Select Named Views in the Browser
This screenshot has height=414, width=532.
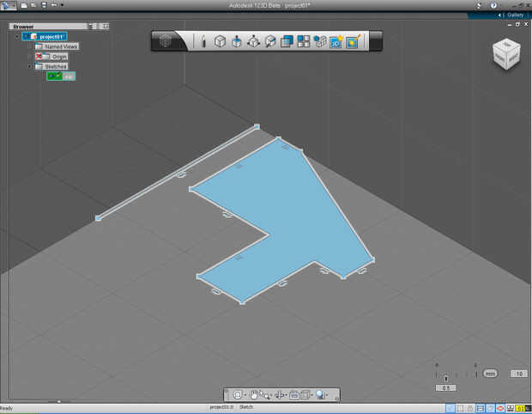tap(57, 46)
